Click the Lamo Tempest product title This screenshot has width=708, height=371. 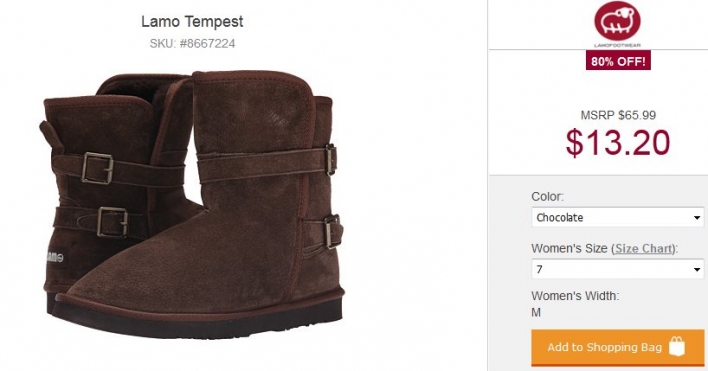[192, 21]
